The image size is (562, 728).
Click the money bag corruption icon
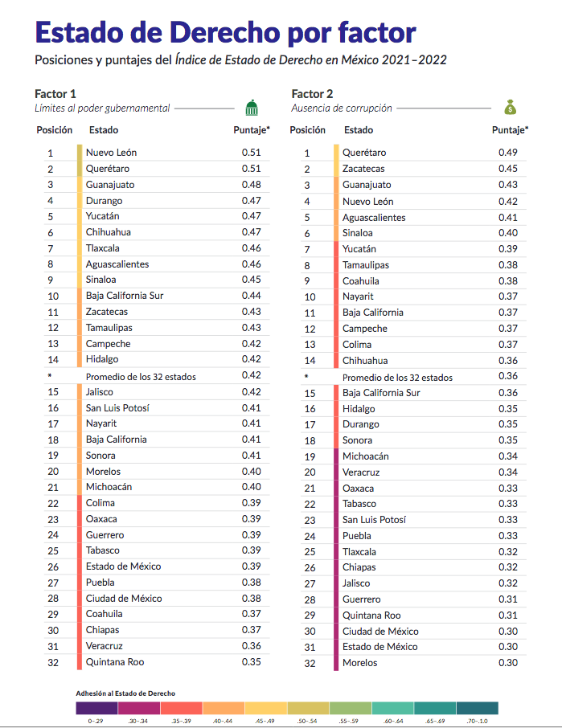tap(510, 107)
